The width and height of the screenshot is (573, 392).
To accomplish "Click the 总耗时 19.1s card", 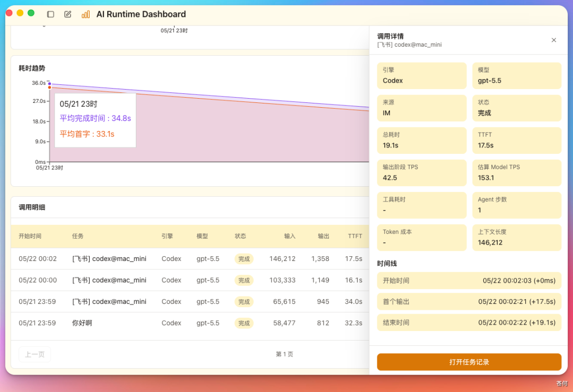I will (422, 140).
